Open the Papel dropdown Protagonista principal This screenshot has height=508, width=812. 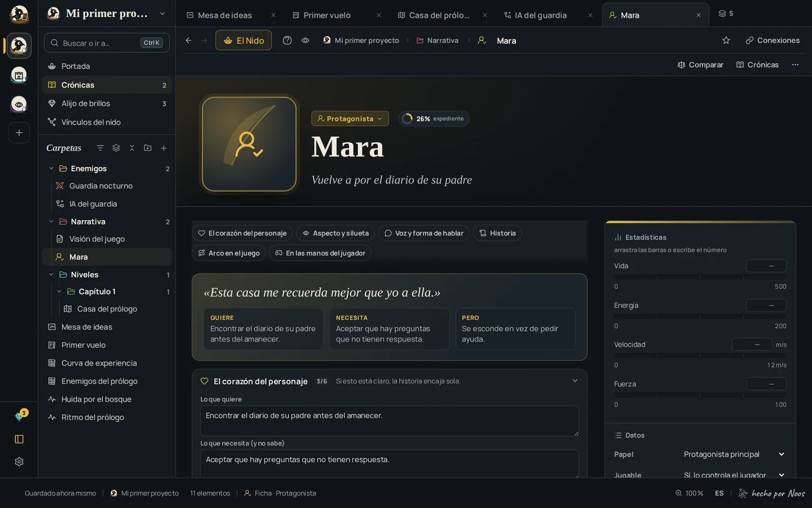734,454
